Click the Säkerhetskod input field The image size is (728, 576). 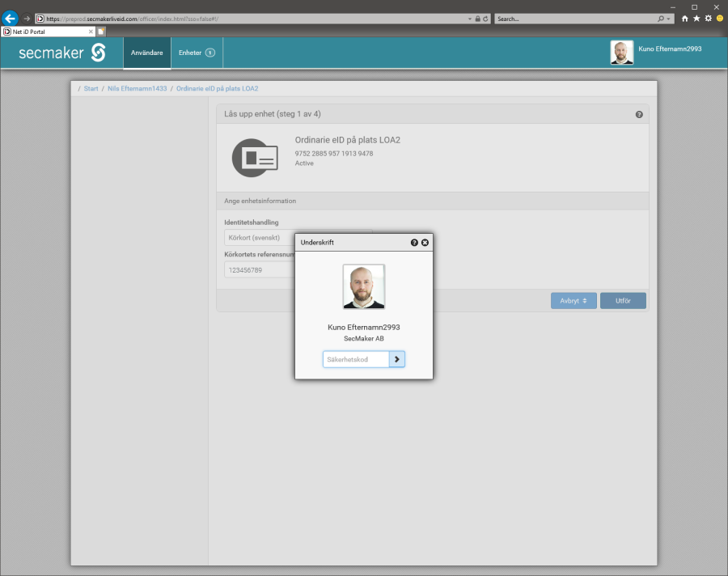point(356,359)
